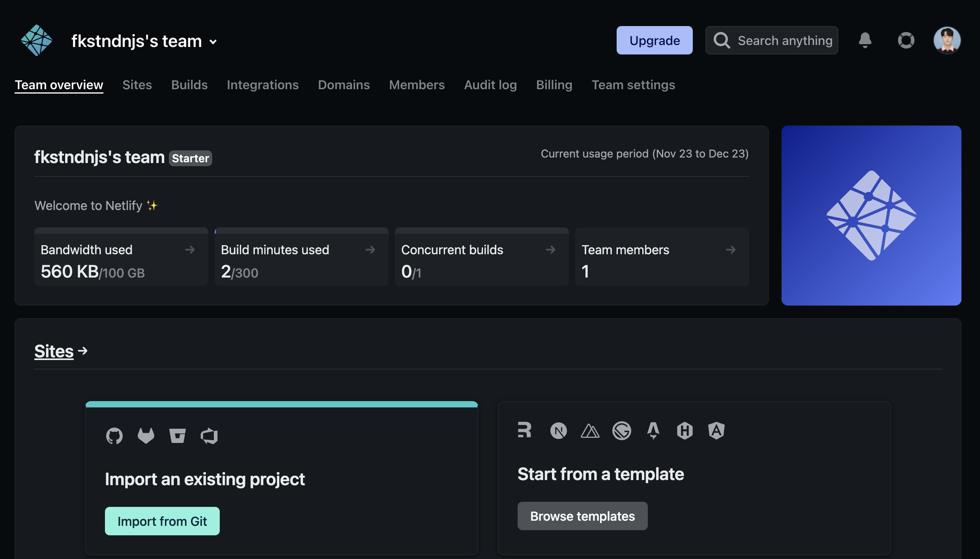Switch to the Builds tab
Viewport: 980px width, 559px height.
pyautogui.click(x=189, y=85)
